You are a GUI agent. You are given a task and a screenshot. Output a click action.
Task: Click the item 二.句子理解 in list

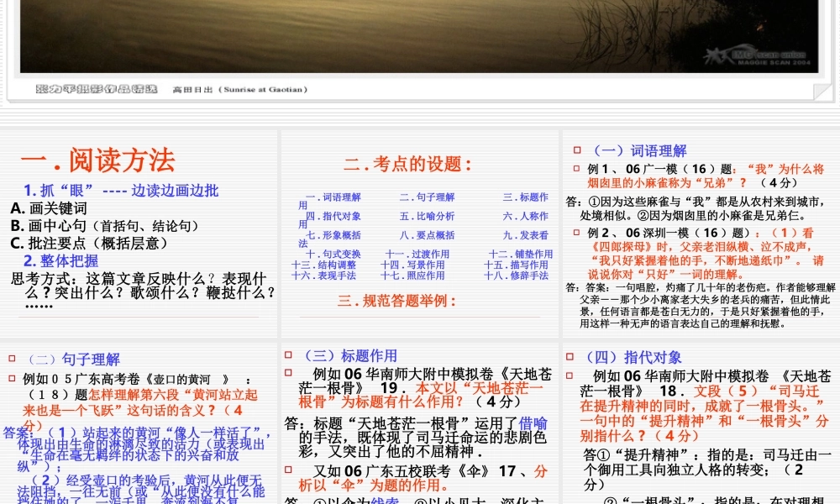coord(427,197)
